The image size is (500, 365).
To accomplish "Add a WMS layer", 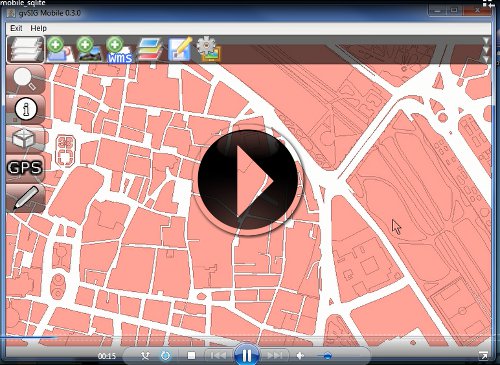I will tap(119, 50).
